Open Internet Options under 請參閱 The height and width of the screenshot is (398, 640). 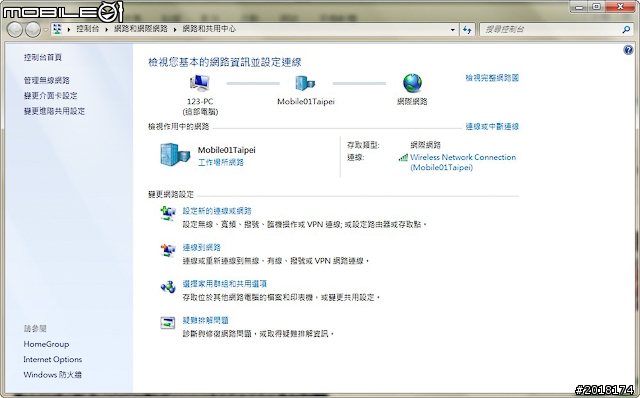(x=53, y=360)
